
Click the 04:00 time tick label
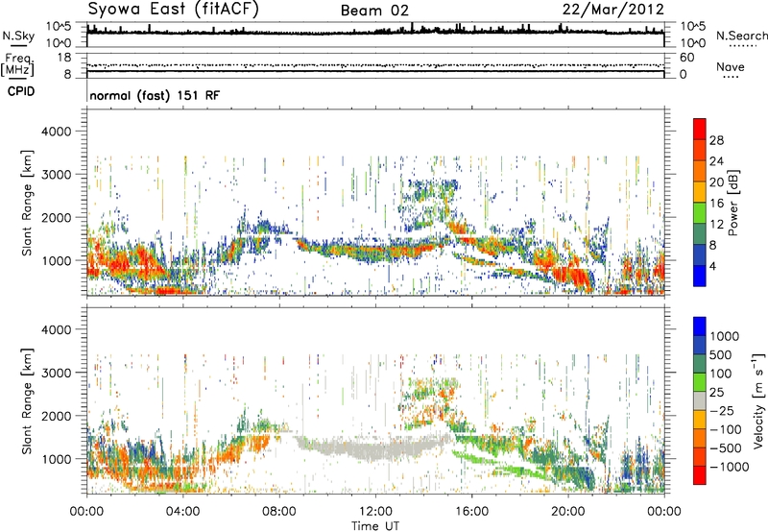(182, 512)
